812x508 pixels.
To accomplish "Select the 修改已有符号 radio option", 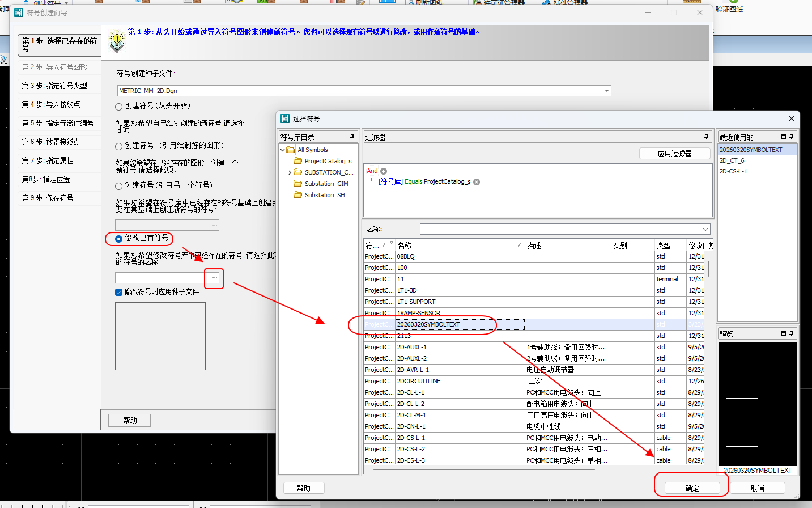I will point(119,239).
